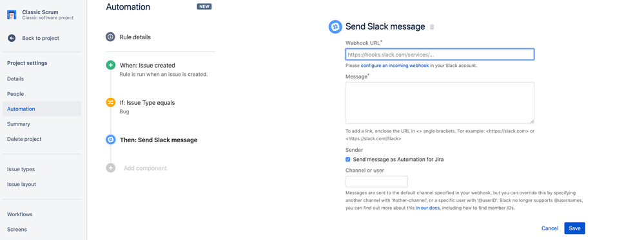
Task: Toggle Send message as Automation for Jira checkbox
Action: point(348,160)
